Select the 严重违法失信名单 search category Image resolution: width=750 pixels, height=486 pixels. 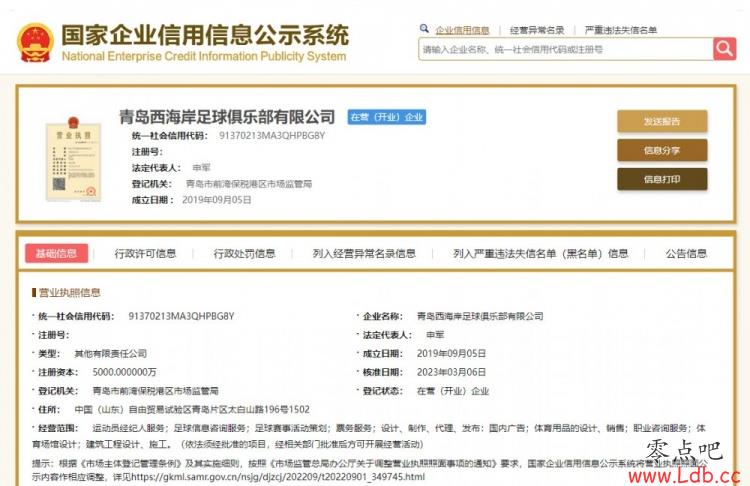(620, 30)
